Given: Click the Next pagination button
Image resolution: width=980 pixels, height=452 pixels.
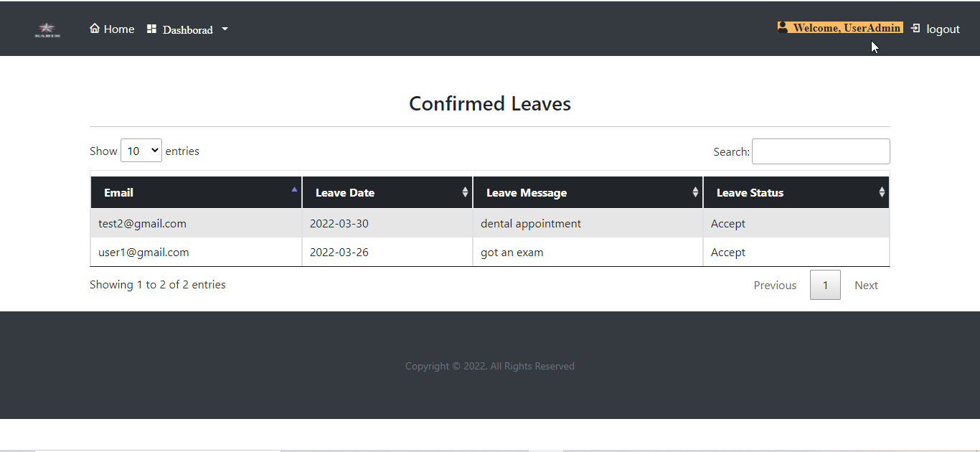Looking at the screenshot, I should click(x=866, y=285).
